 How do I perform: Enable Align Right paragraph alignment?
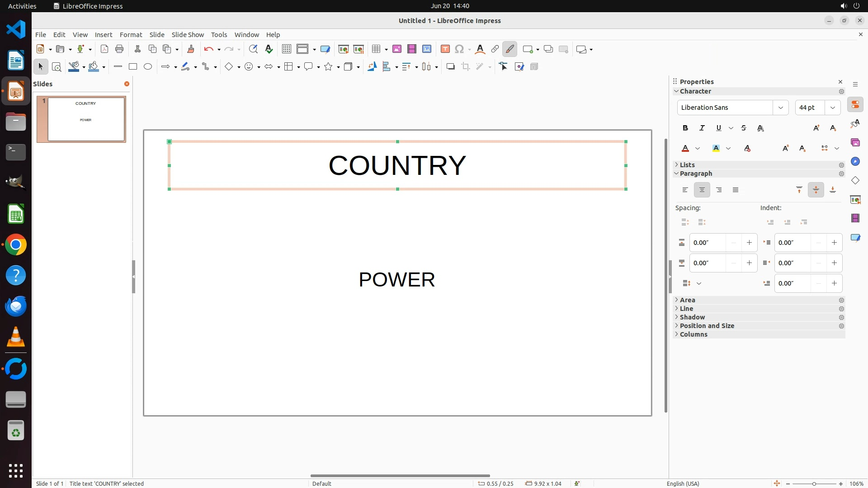click(719, 190)
